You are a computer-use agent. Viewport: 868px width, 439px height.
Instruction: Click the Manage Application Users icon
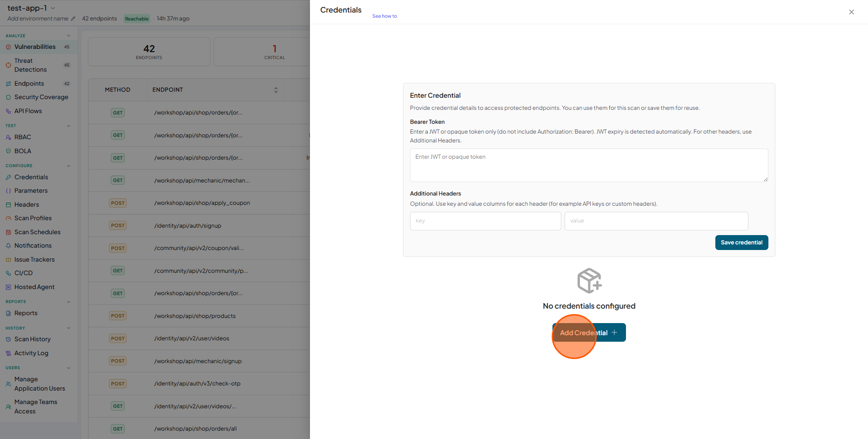[8, 384]
